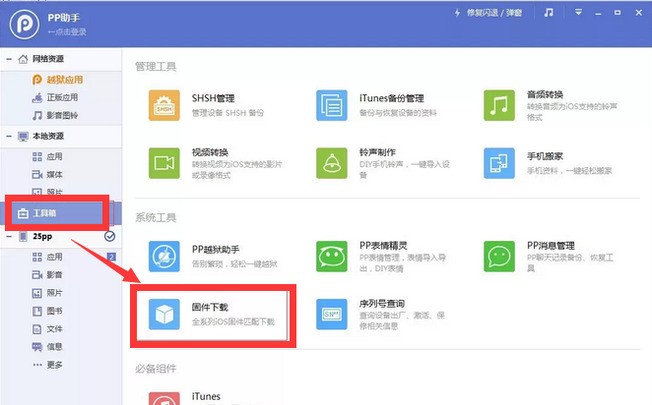Click the 序列号查询 title text
This screenshot has width=652, height=405.
(x=382, y=304)
